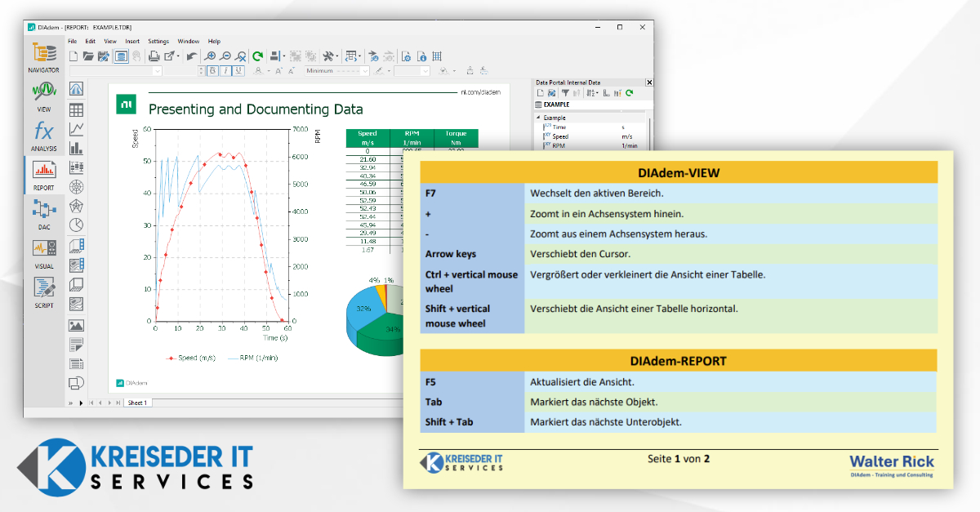Open the View menu

(x=110, y=41)
